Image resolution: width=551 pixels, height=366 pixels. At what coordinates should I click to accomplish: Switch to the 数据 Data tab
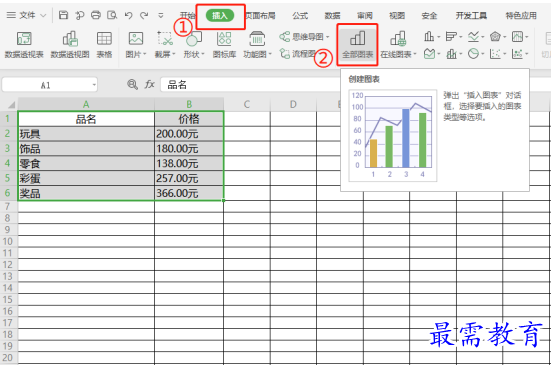pyautogui.click(x=332, y=15)
